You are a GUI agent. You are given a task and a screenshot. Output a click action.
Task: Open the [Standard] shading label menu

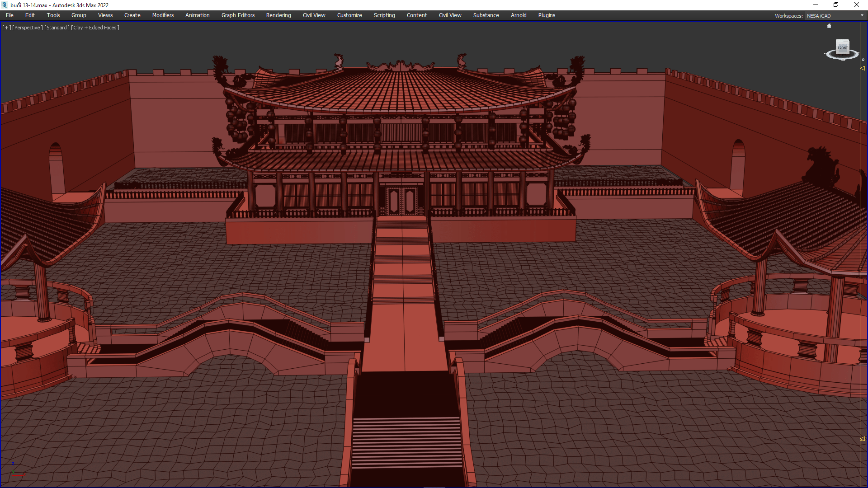pos(57,28)
